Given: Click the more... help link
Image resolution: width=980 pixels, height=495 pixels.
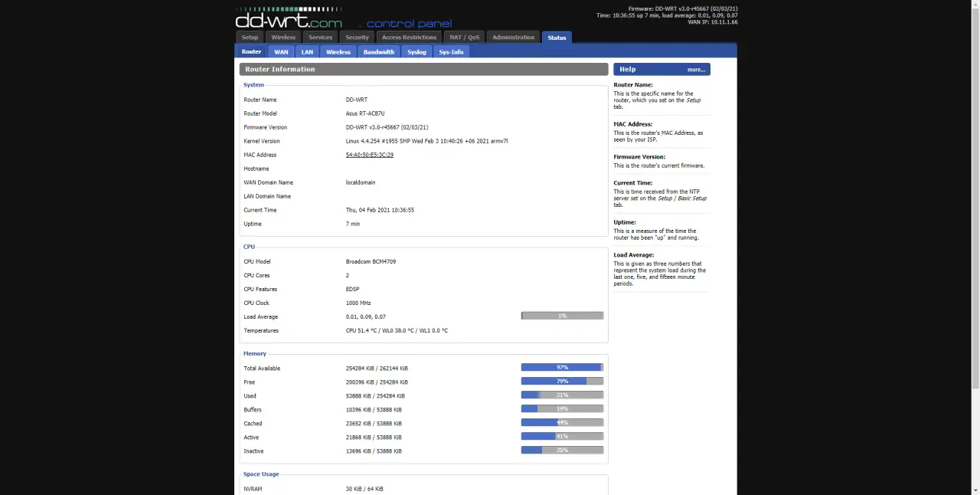Looking at the screenshot, I should (695, 69).
